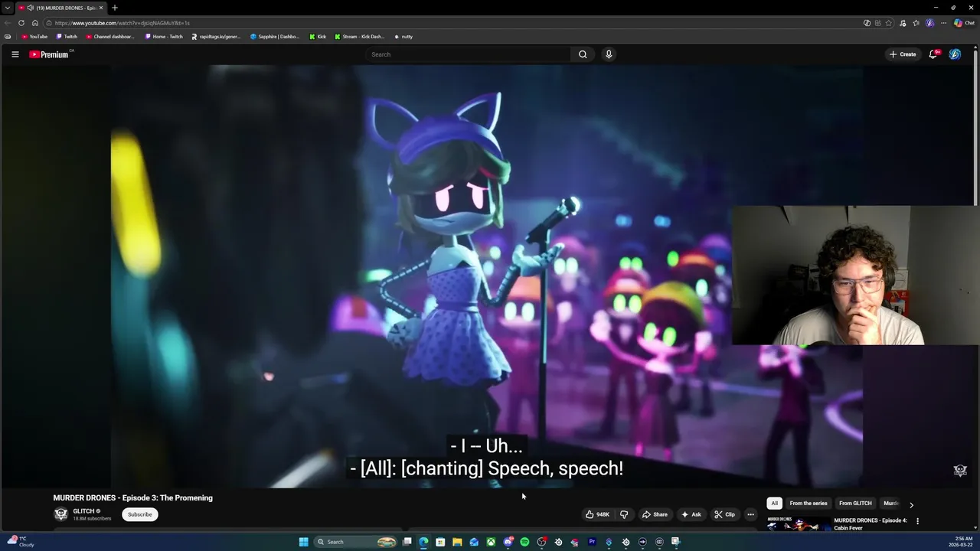Open Kick bookmark
This screenshot has width=980, height=551.
point(318,37)
